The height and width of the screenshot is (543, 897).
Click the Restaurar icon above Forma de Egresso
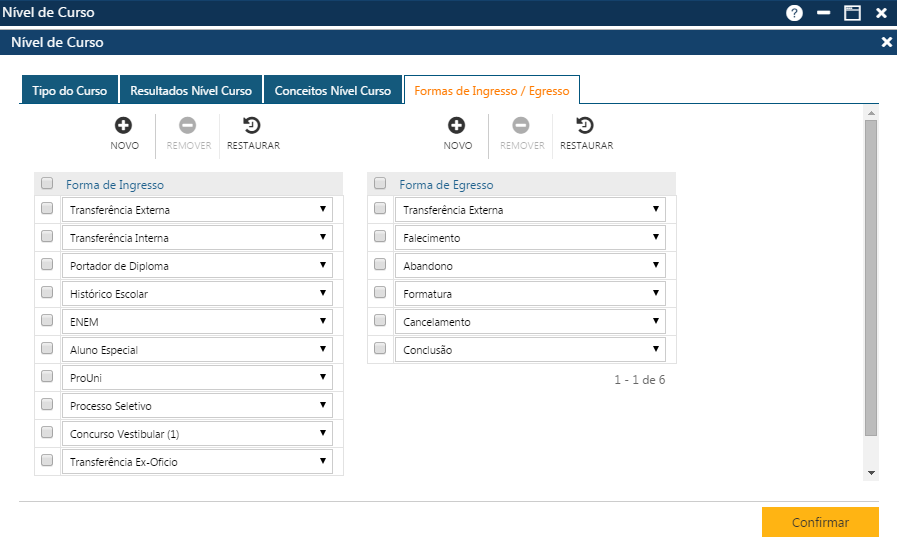click(x=586, y=126)
